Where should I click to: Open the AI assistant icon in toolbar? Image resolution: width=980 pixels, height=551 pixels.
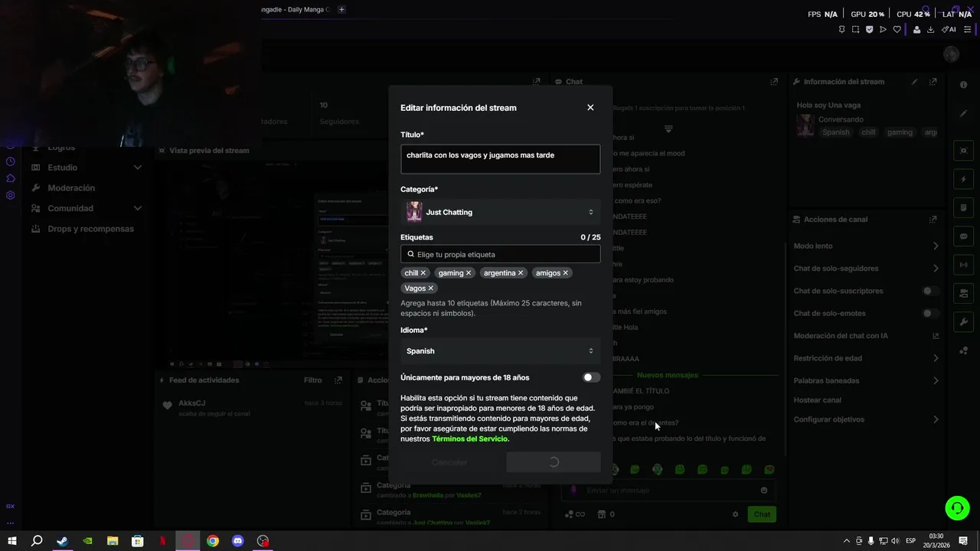pos(949,30)
